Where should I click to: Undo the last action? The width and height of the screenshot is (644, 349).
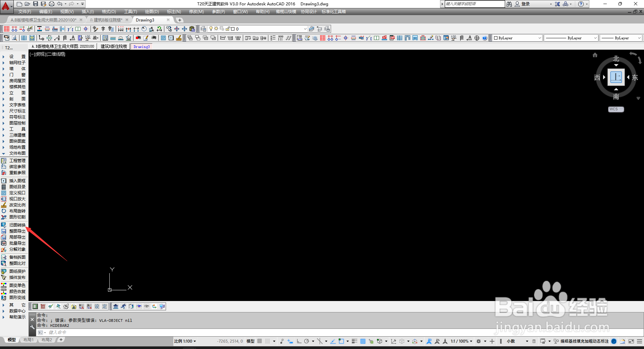60,4
